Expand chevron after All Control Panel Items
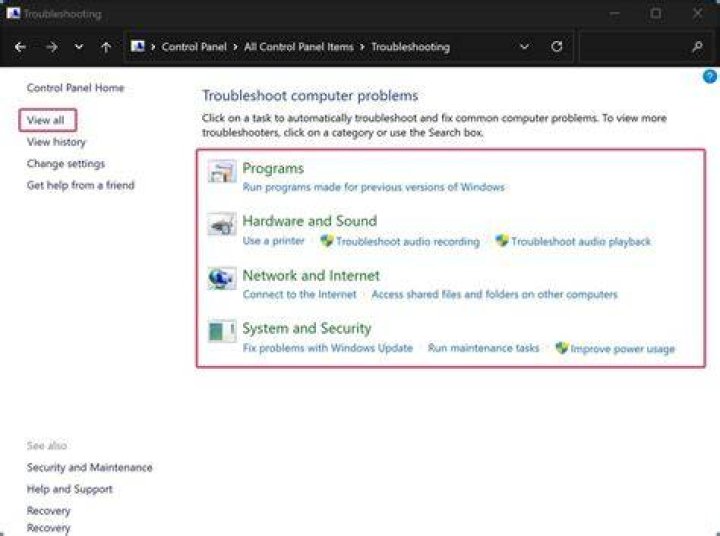Image resolution: width=720 pixels, height=536 pixels. 362,47
